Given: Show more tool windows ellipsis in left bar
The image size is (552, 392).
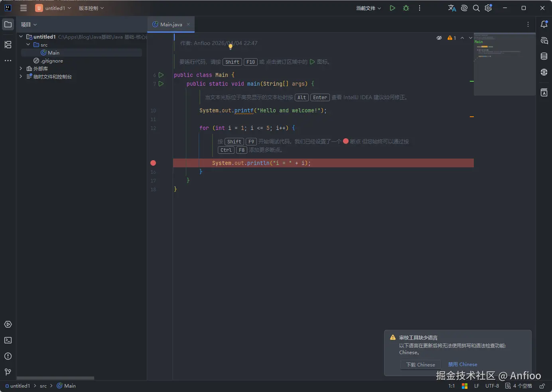Looking at the screenshot, I should pos(8,61).
